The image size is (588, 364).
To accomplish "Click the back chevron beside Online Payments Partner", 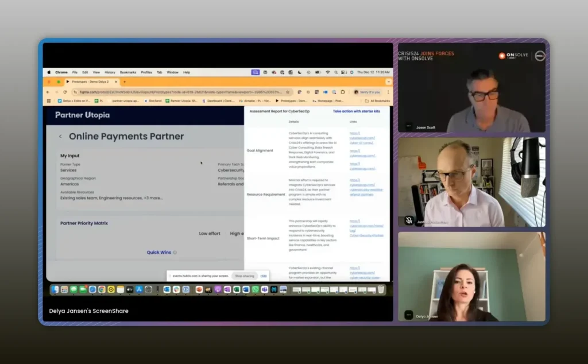I will [60, 137].
